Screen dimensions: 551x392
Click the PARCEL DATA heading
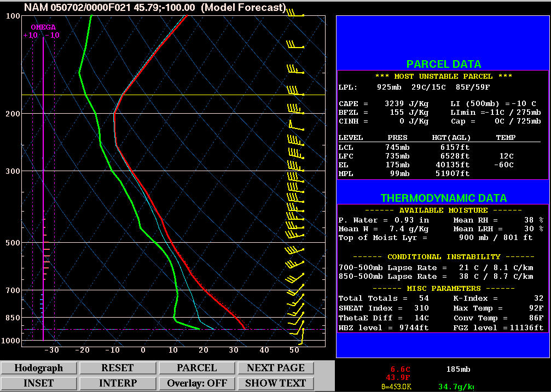pos(443,64)
